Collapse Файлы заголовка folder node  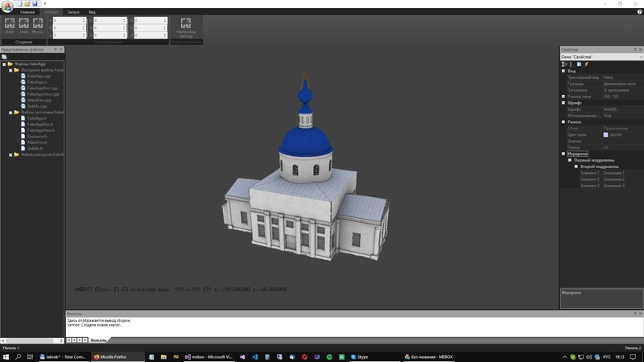click(10, 113)
